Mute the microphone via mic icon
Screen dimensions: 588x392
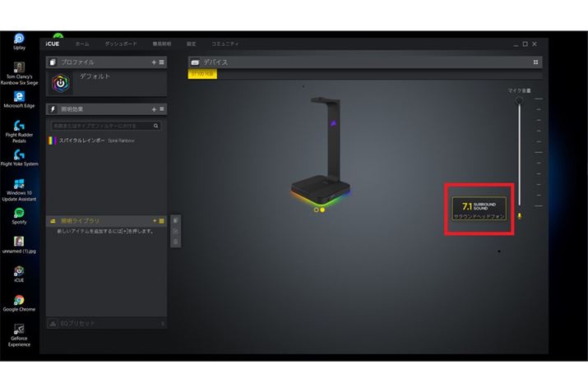tap(520, 216)
